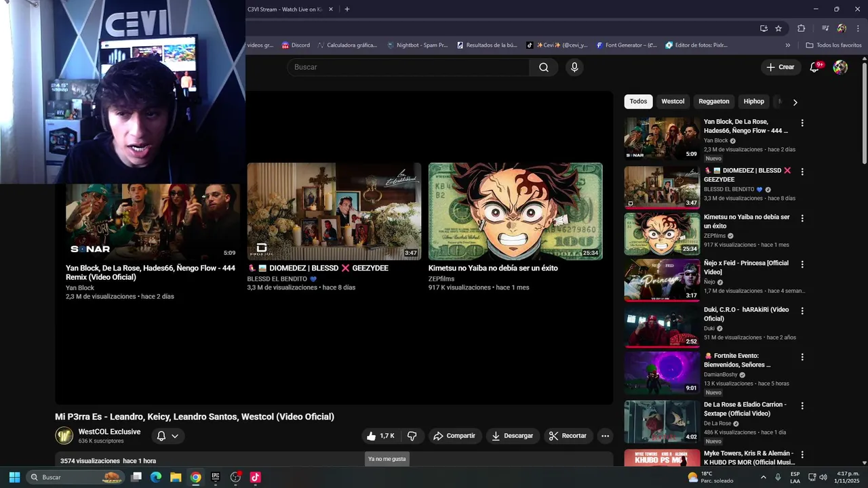The height and width of the screenshot is (488, 868).
Task: Open the Chrome extensions puzzle icon
Action: pos(802,28)
